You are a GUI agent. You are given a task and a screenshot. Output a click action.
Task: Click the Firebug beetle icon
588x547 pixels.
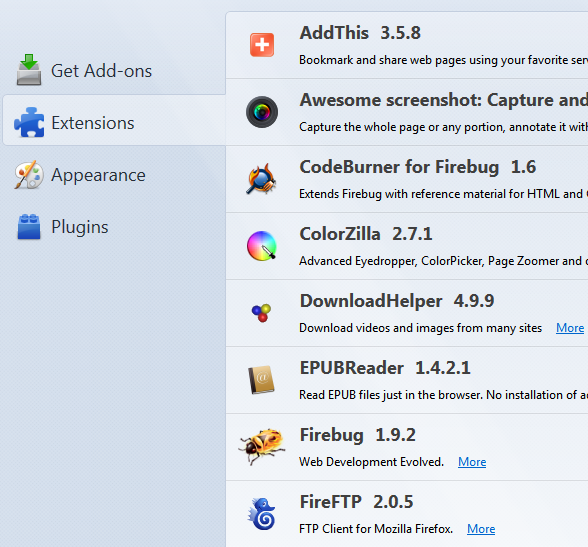coord(262,446)
